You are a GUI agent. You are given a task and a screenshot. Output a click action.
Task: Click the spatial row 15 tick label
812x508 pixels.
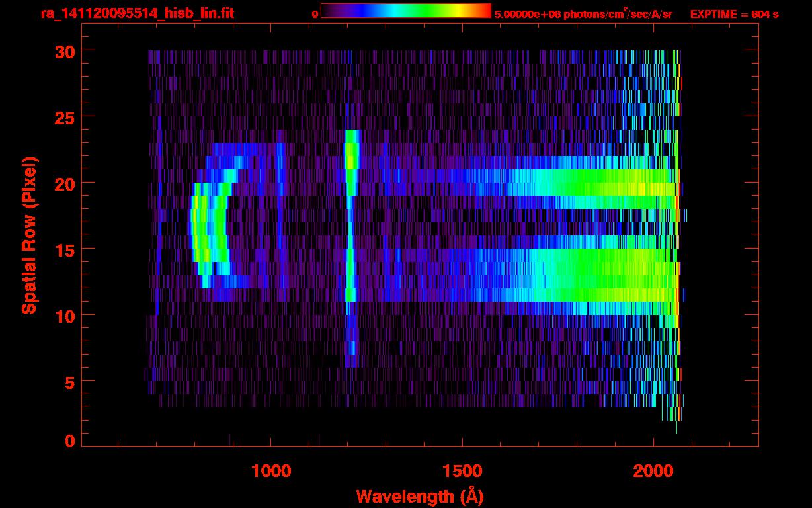pos(64,249)
